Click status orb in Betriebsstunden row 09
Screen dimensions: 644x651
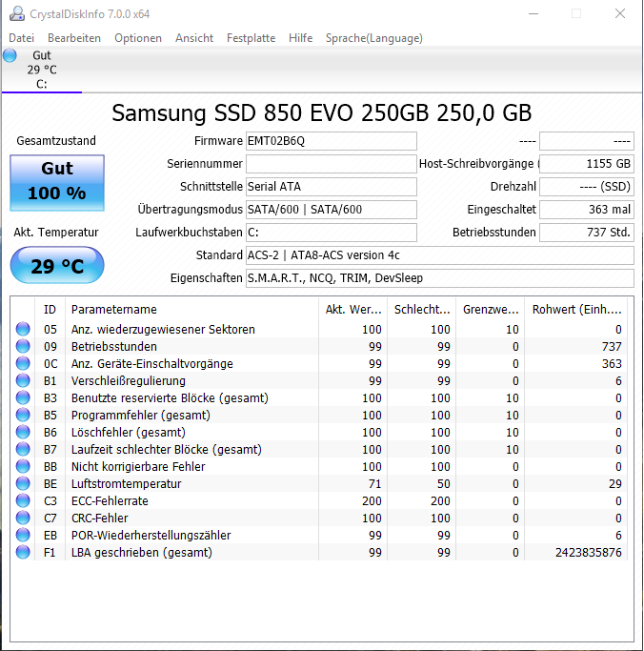click(23, 346)
